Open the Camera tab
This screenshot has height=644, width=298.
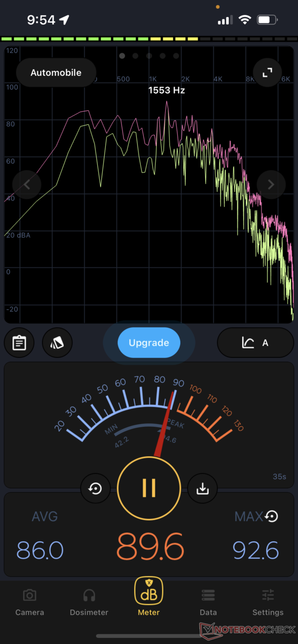pos(30,602)
